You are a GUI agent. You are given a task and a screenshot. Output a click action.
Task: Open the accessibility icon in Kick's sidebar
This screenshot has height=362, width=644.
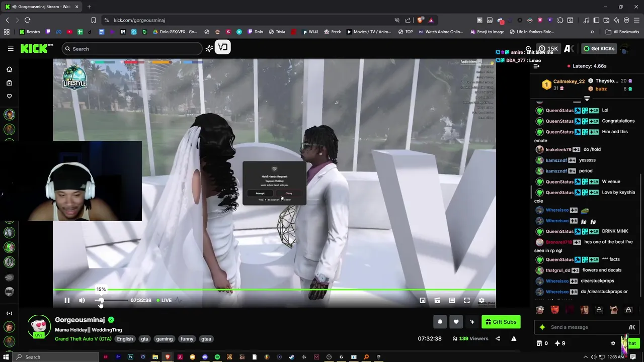9,313
